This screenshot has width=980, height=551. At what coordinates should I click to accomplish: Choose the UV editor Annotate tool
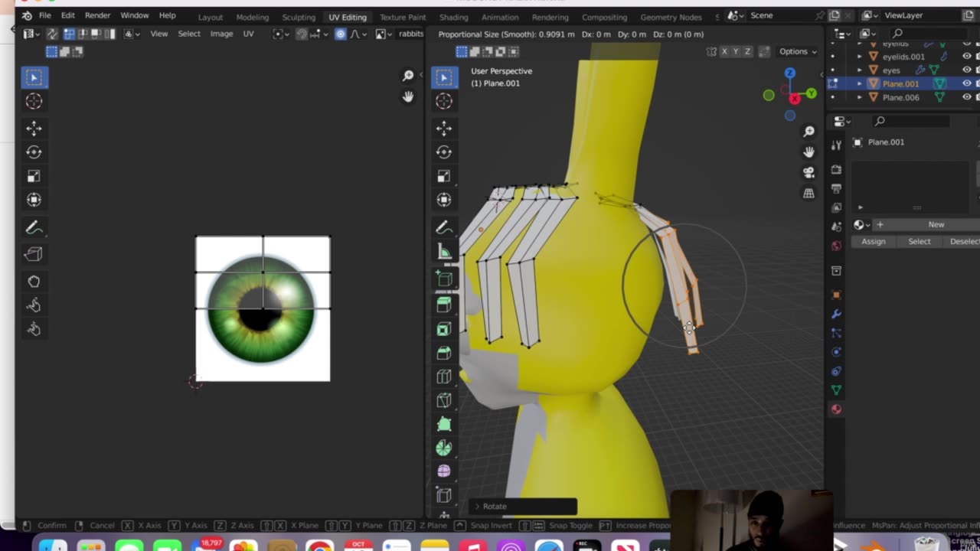pos(34,227)
